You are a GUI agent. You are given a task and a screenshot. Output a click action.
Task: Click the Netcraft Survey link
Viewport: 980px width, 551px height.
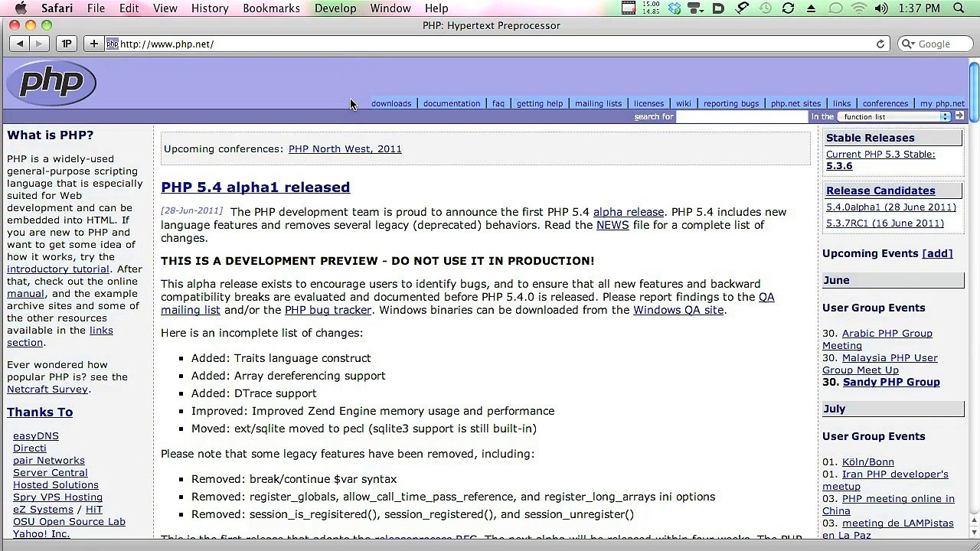pyautogui.click(x=48, y=389)
